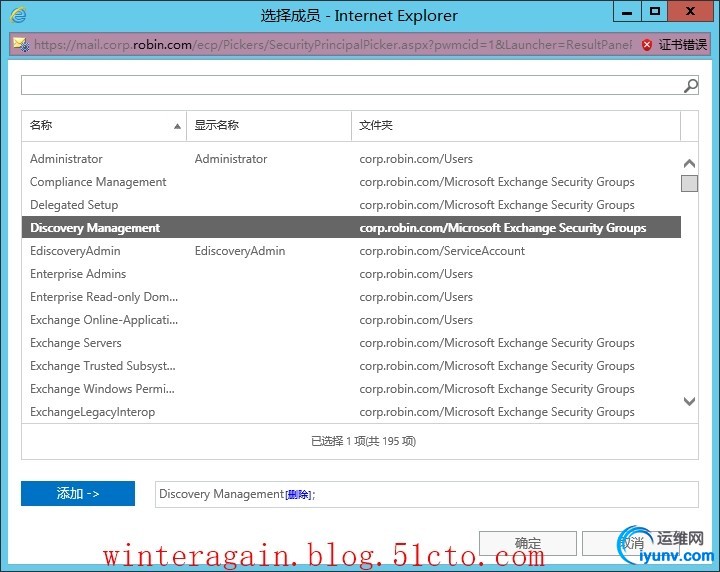Click folder cell of Enterprise Admins row
The image size is (720, 572).
tap(416, 274)
